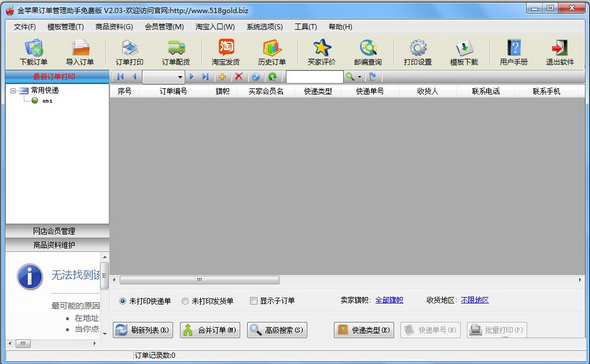
Task: Click the 快递单号 column header
Action: tap(370, 91)
